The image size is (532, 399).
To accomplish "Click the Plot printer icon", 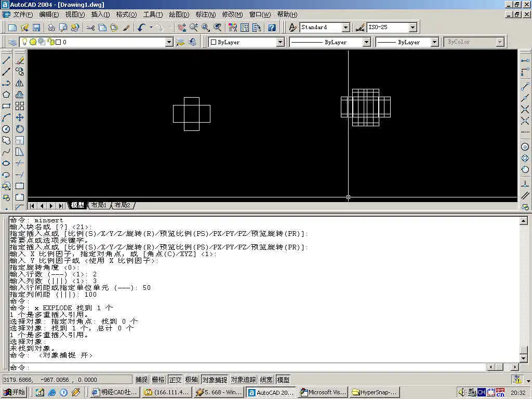I will pyautogui.click(x=51, y=28).
